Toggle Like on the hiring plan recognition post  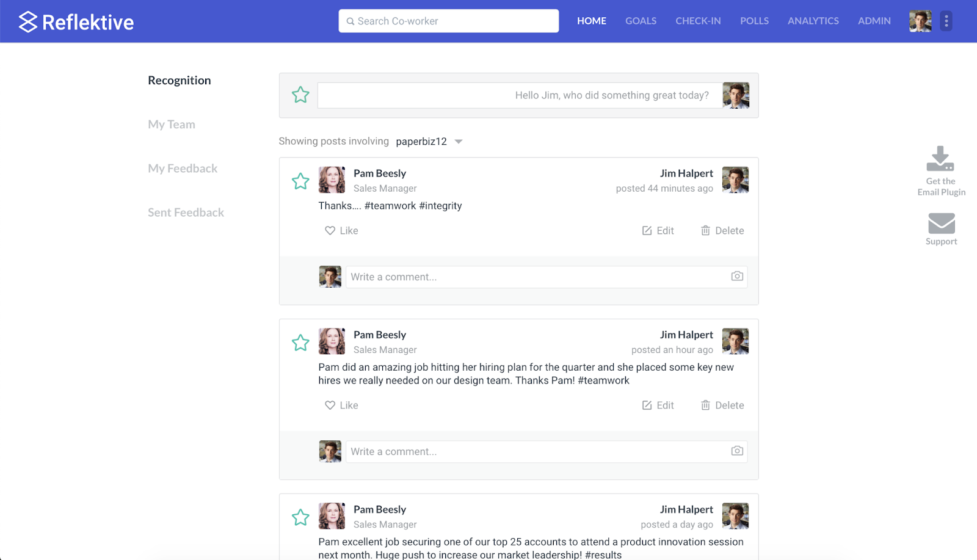pos(341,405)
